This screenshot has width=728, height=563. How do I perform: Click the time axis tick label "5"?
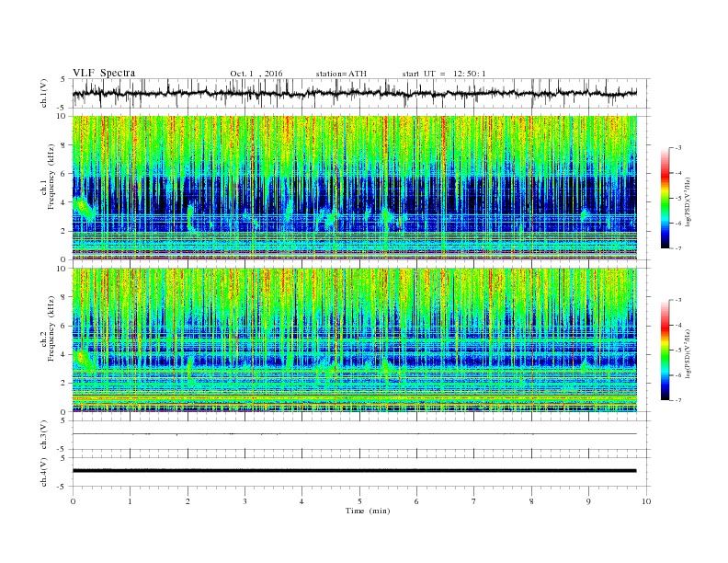[359, 501]
